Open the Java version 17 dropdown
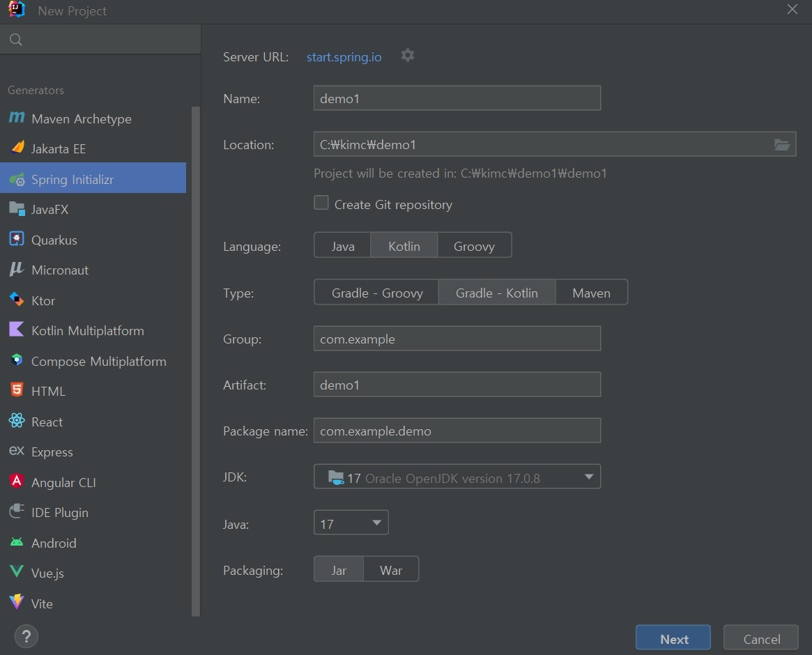 351,523
